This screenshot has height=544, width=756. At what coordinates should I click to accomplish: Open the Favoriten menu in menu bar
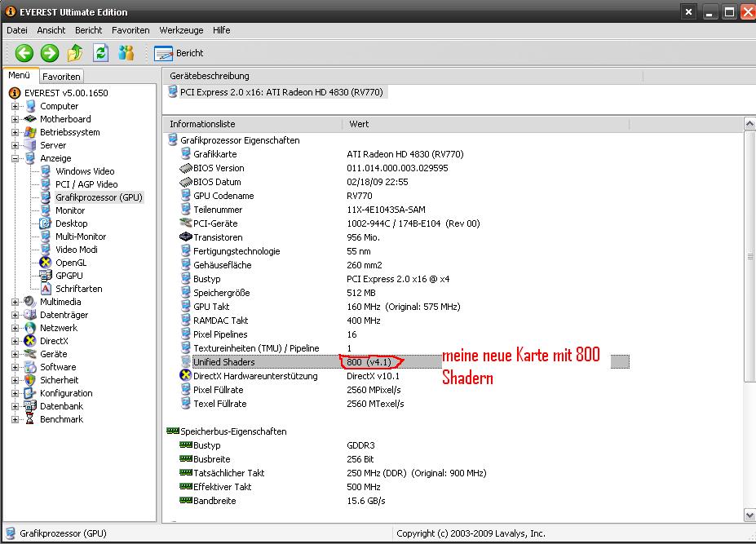[x=130, y=30]
